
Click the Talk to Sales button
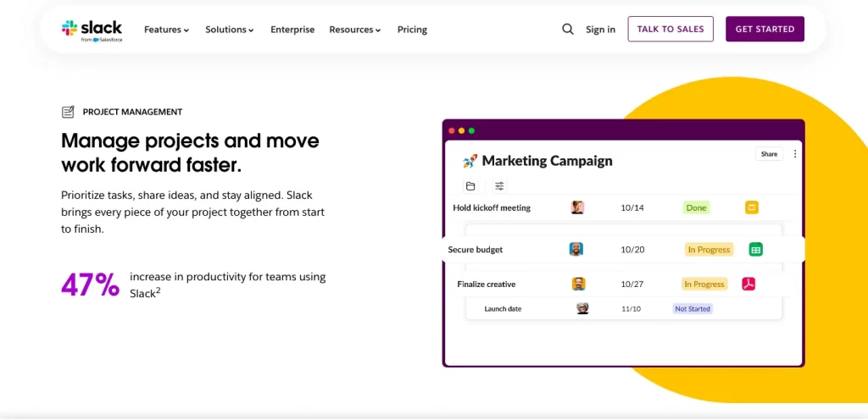tap(670, 30)
